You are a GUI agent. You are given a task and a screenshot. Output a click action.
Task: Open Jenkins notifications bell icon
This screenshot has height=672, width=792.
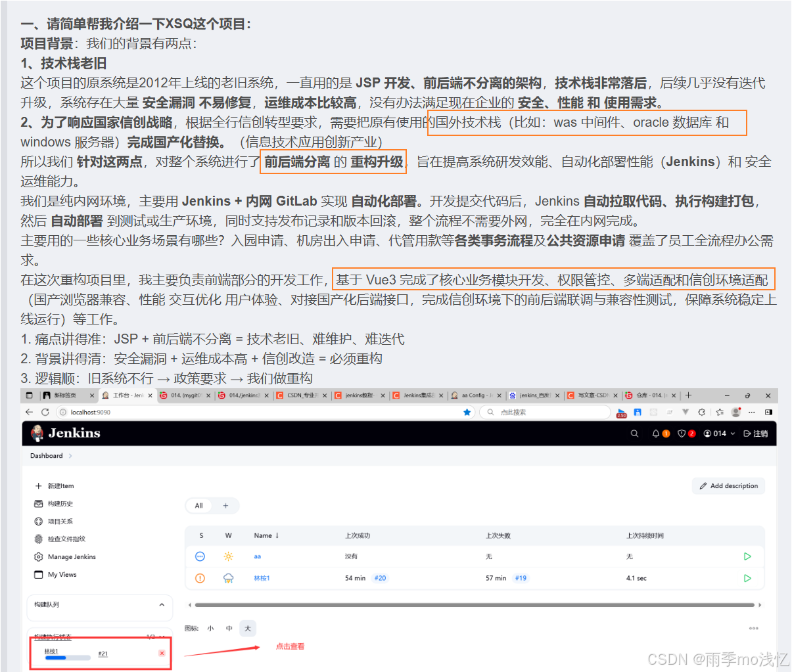click(x=656, y=434)
